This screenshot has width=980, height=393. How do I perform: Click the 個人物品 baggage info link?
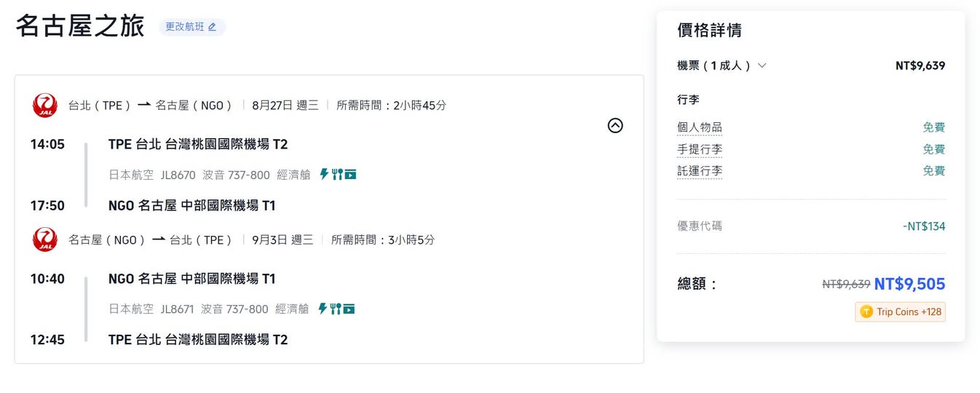coord(699,127)
